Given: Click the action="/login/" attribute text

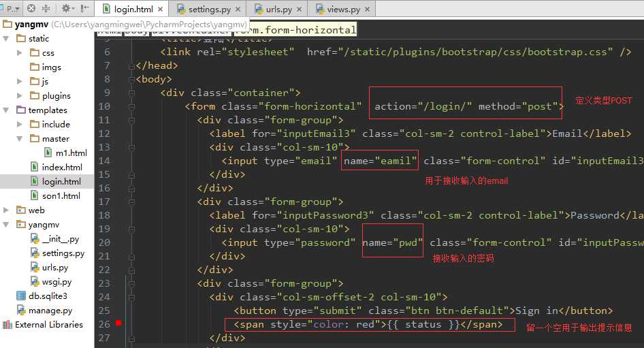Looking at the screenshot, I should [x=423, y=106].
